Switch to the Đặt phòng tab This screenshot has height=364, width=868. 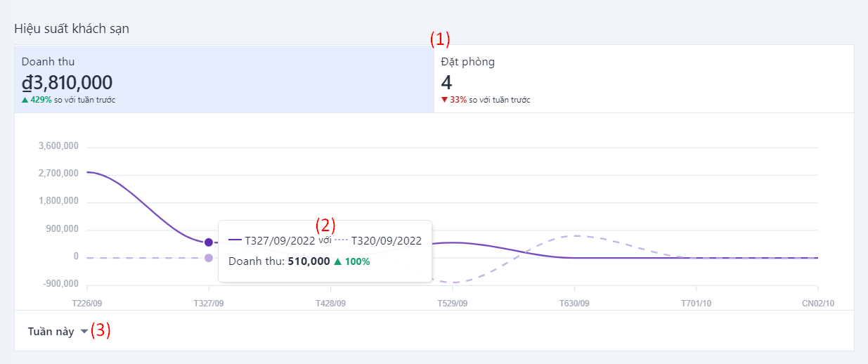[x=644, y=79]
